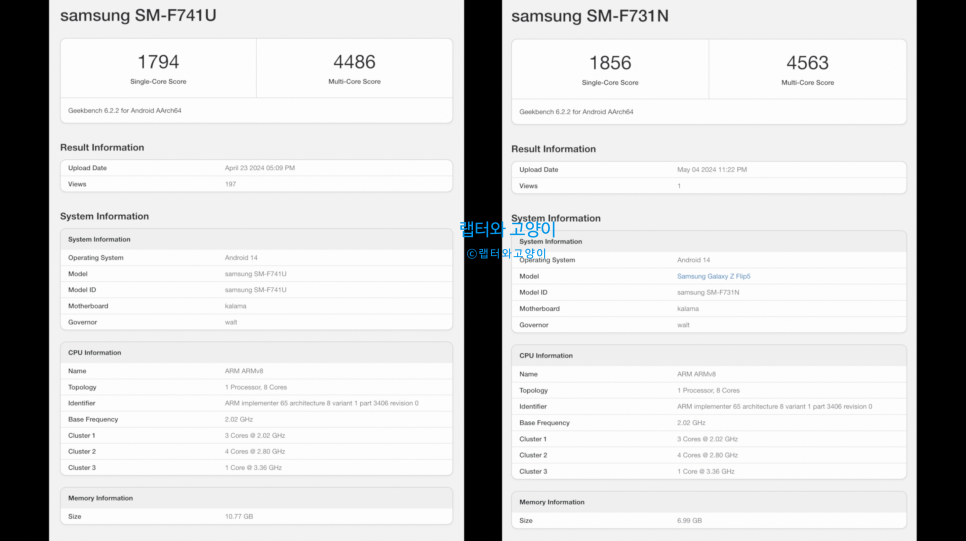Click the Memory Information header in right panel

552,502
